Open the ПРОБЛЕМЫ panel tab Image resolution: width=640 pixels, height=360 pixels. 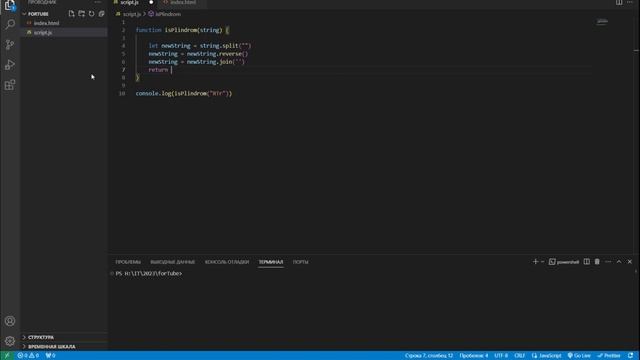[x=128, y=262]
